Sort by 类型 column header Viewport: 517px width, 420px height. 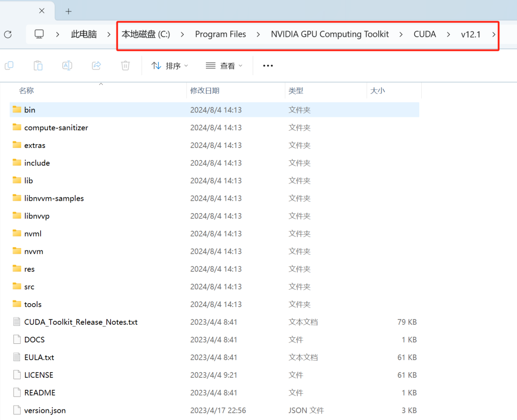tap(296, 91)
